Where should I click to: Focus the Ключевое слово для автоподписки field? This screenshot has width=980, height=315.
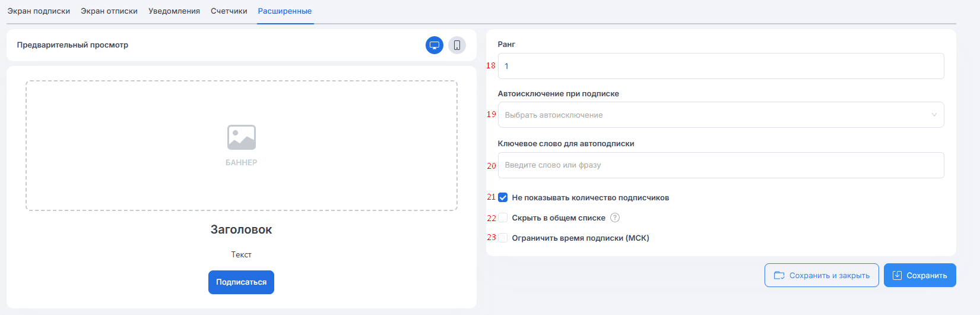[x=721, y=165]
